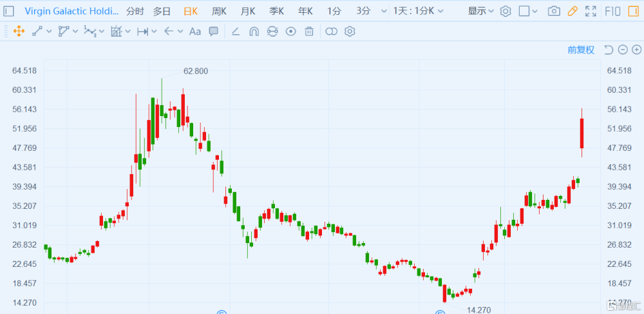Click the drawing toolbar drag handle
Image resolution: width=644 pixels, height=314 pixels.
point(6,31)
